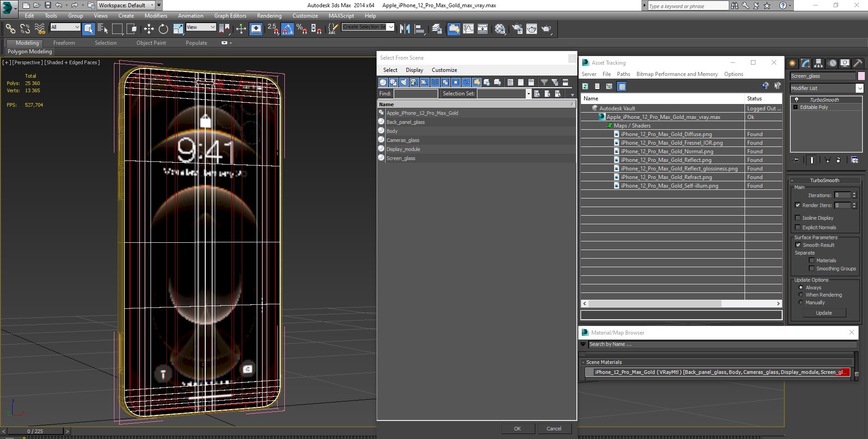
Task: Select the iPhone_12_Pro_Max_Gold VRayMtl material
Action: (717, 372)
